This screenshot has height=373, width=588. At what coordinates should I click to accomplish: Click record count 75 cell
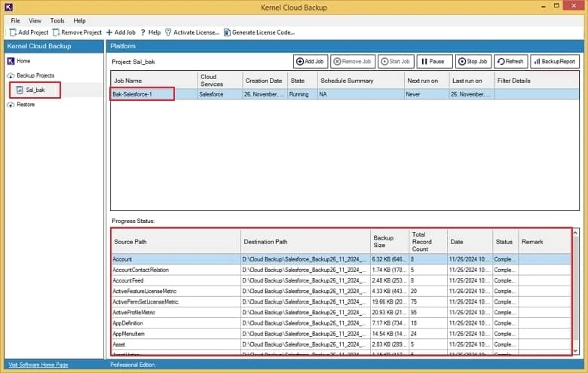[x=428, y=301]
